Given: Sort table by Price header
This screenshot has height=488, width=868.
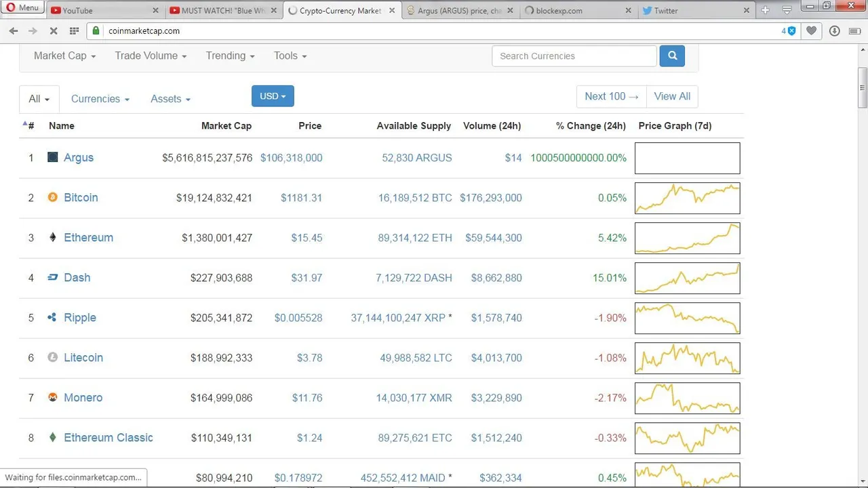Looking at the screenshot, I should (310, 125).
